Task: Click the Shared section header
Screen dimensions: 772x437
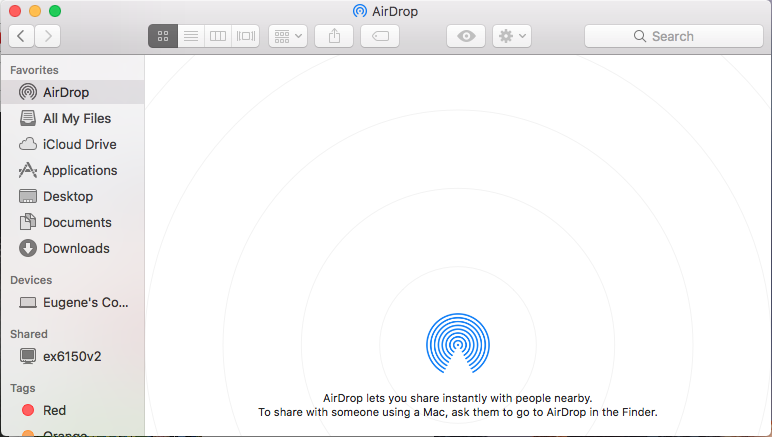Action: point(29,334)
